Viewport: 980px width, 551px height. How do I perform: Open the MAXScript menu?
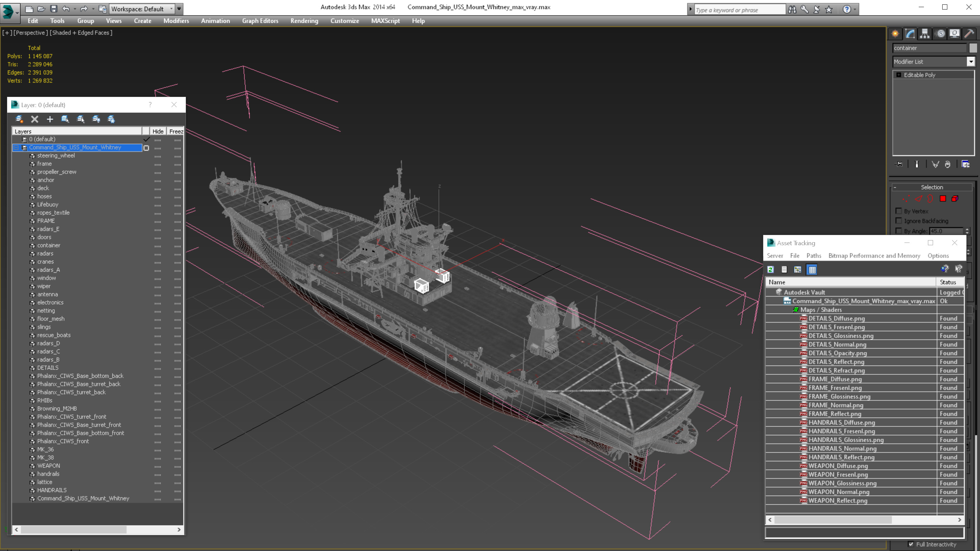(385, 21)
